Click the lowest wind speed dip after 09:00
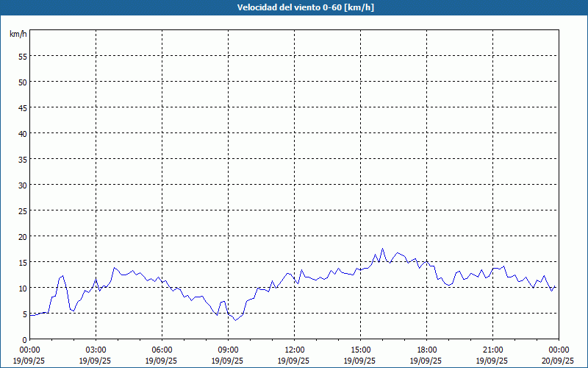 [x=235, y=320]
